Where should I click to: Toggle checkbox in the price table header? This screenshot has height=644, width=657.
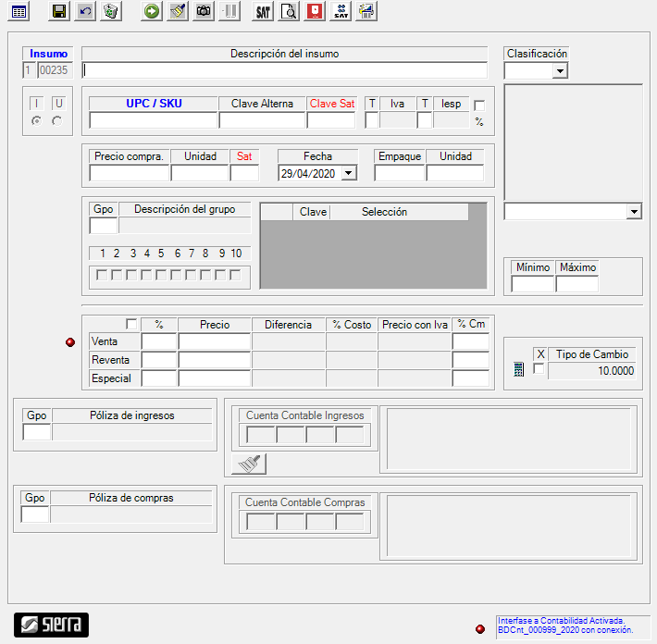[131, 324]
